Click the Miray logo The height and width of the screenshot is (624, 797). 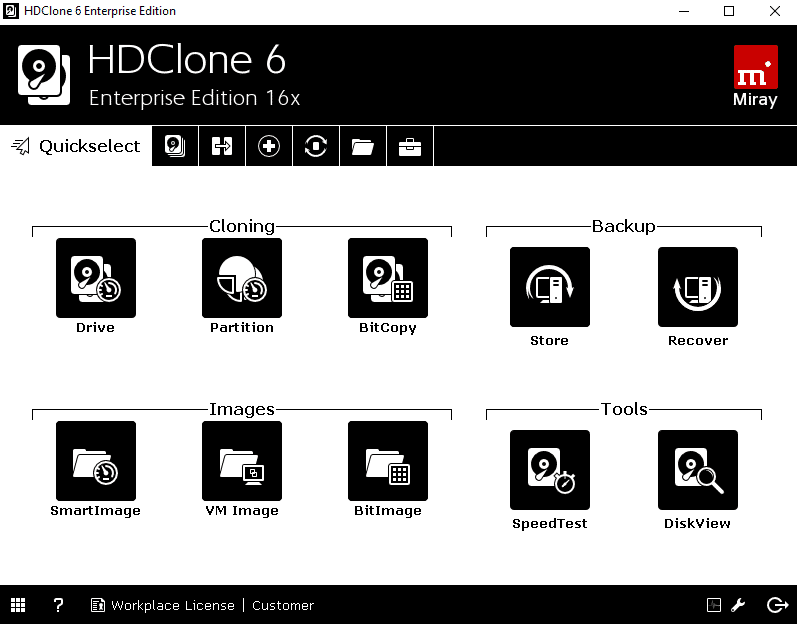coord(755,76)
